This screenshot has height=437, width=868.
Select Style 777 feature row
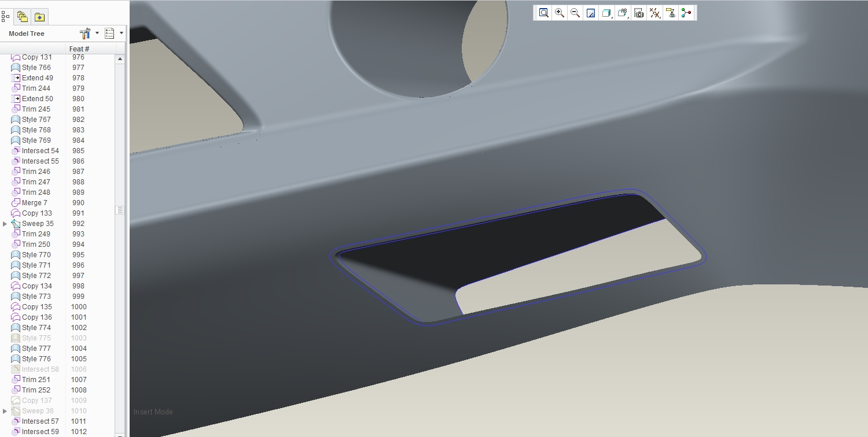coord(36,349)
